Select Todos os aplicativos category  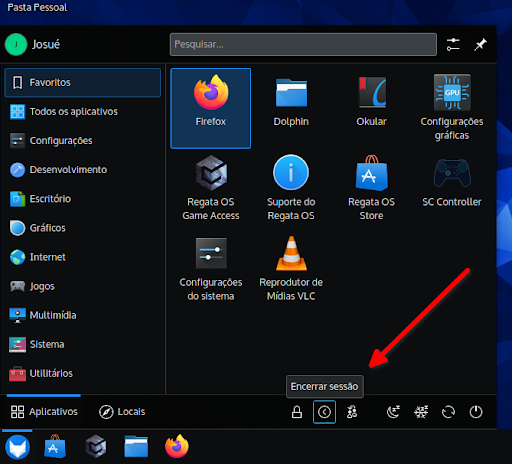click(83, 112)
